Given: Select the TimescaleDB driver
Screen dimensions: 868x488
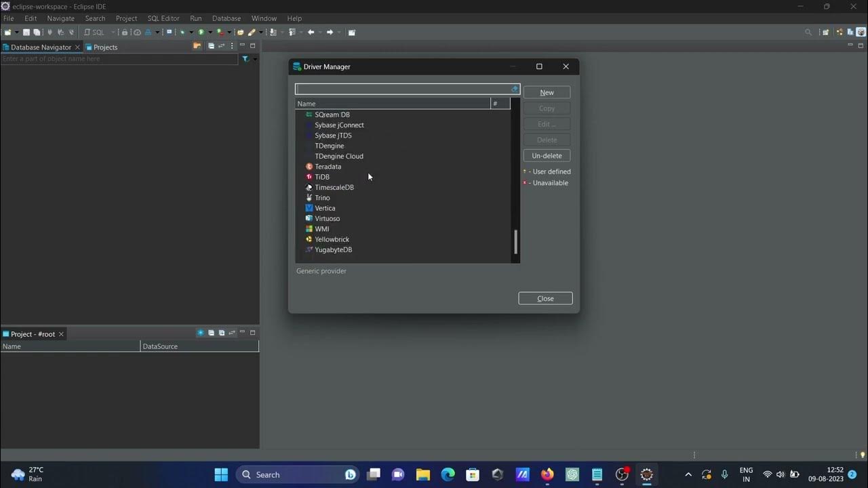Looking at the screenshot, I should coord(334,187).
